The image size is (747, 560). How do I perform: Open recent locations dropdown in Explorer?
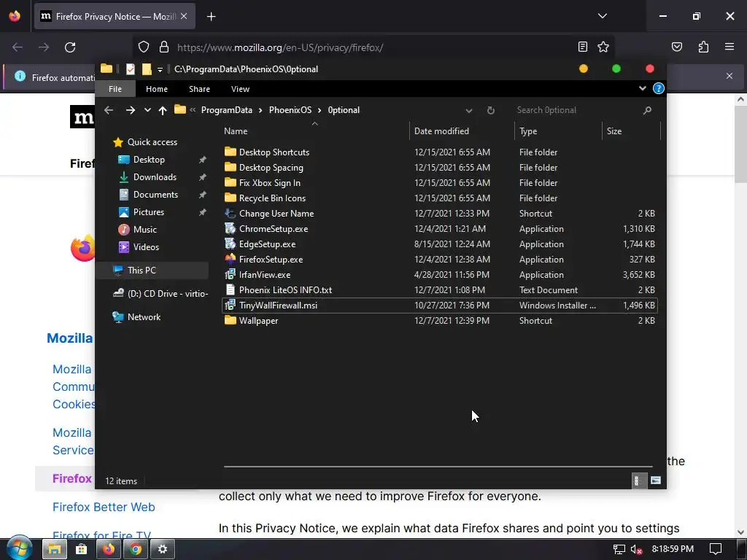147,110
